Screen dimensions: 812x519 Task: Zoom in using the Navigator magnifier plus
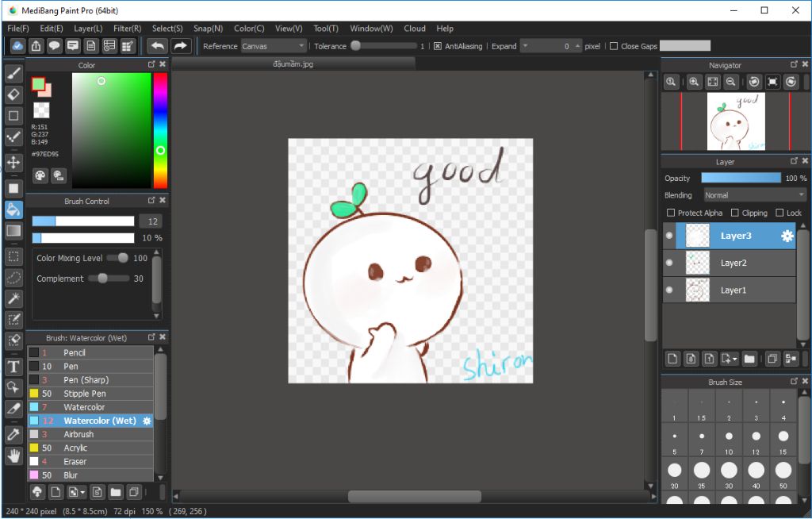pyautogui.click(x=694, y=82)
